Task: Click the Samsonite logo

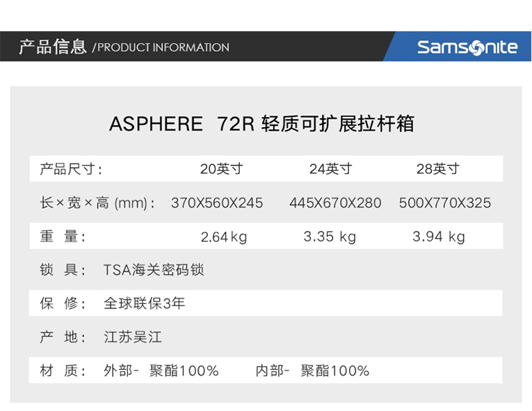Action: [467, 47]
